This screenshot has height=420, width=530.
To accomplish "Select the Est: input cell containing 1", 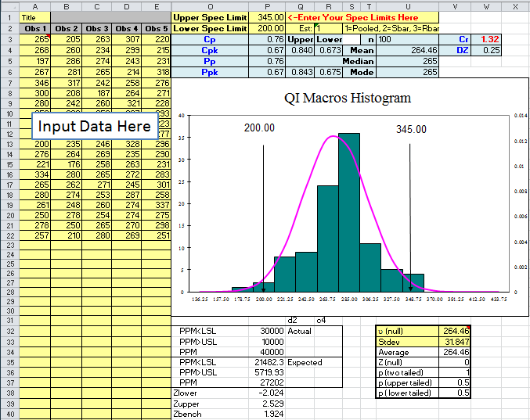I will coord(328,29).
